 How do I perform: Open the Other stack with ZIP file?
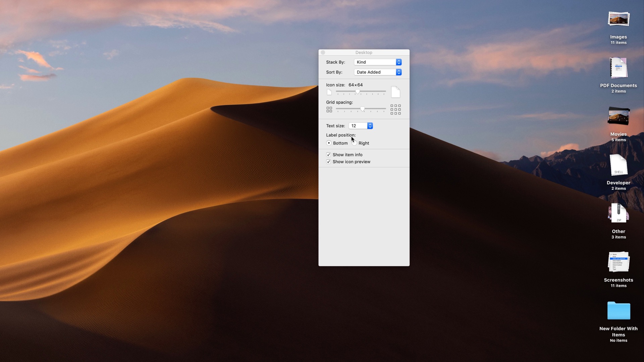[618, 214]
